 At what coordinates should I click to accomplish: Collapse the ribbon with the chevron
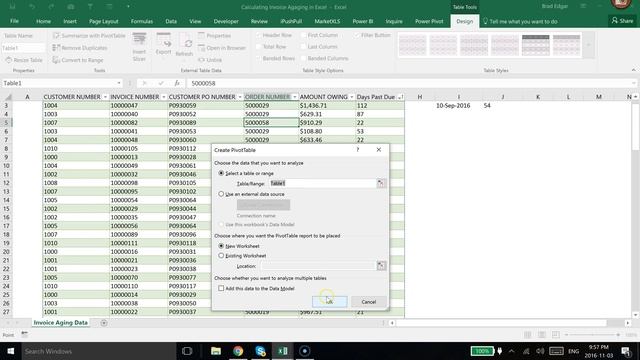click(633, 70)
